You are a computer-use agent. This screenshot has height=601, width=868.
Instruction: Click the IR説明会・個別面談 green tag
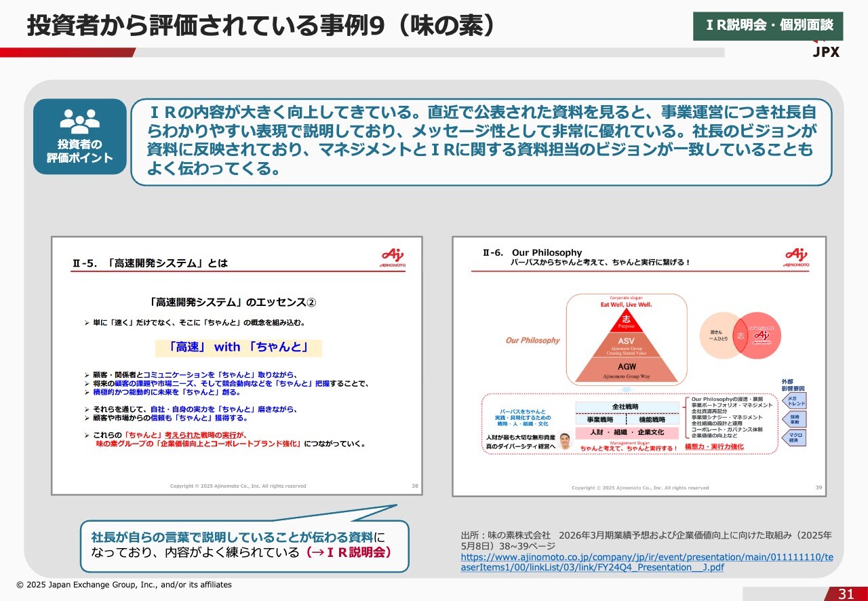[x=768, y=26]
